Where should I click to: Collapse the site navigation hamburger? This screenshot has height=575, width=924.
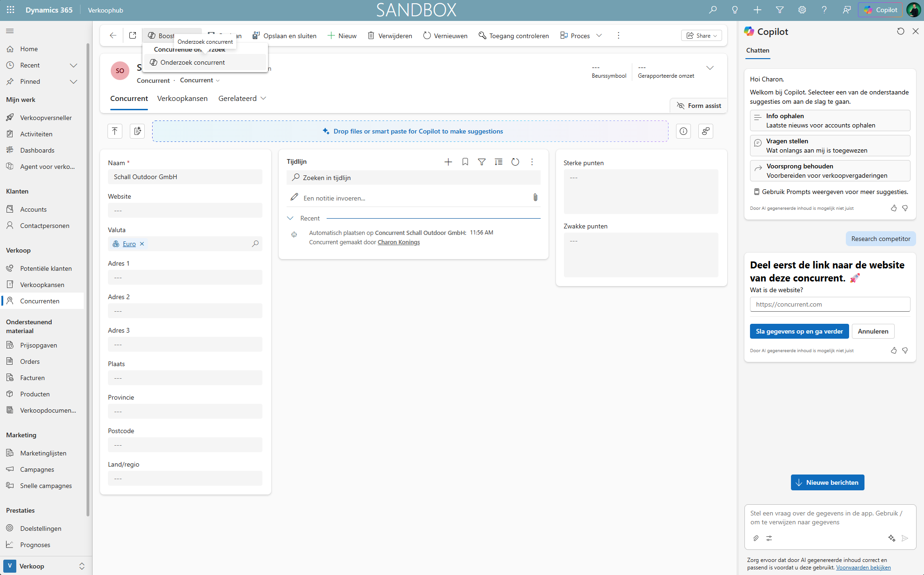(x=10, y=31)
